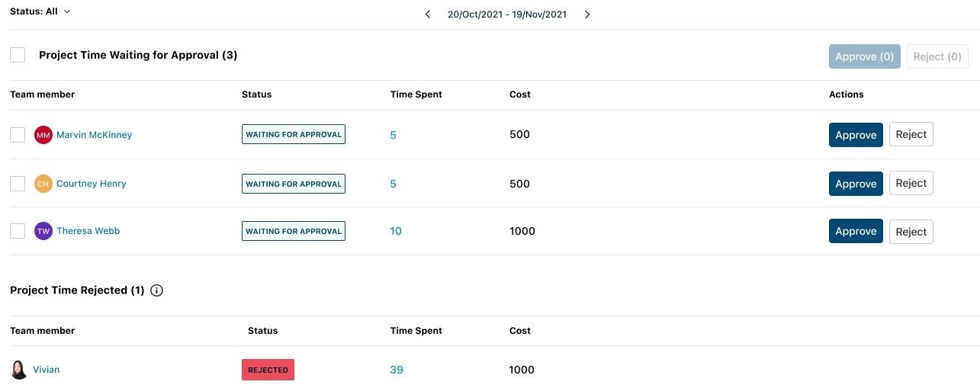Select all waiting for approval checkbox
The width and height of the screenshot is (980, 391).
[x=18, y=55]
